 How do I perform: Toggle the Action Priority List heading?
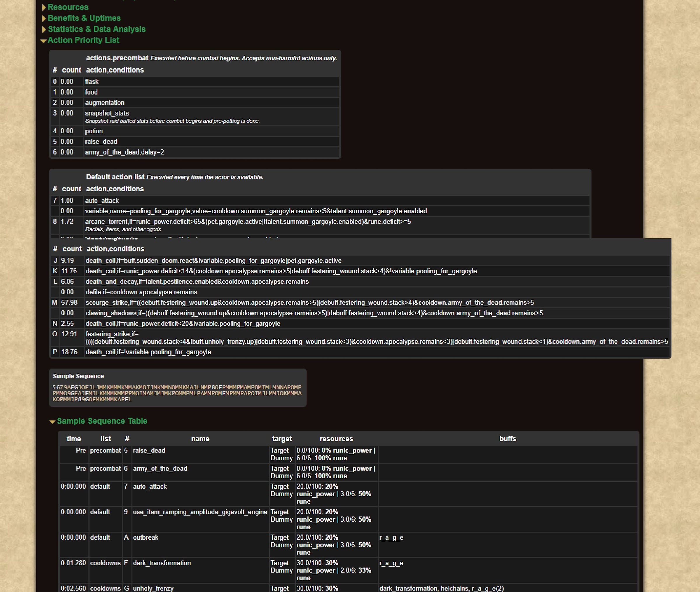tap(83, 40)
